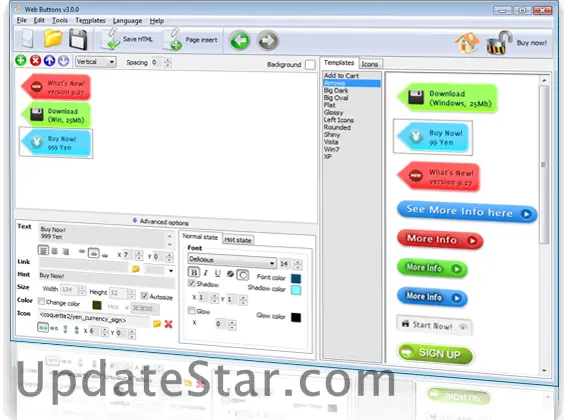Viewport: 566px width, 420px height.
Task: Click the Shadow color swatch
Action: (296, 290)
